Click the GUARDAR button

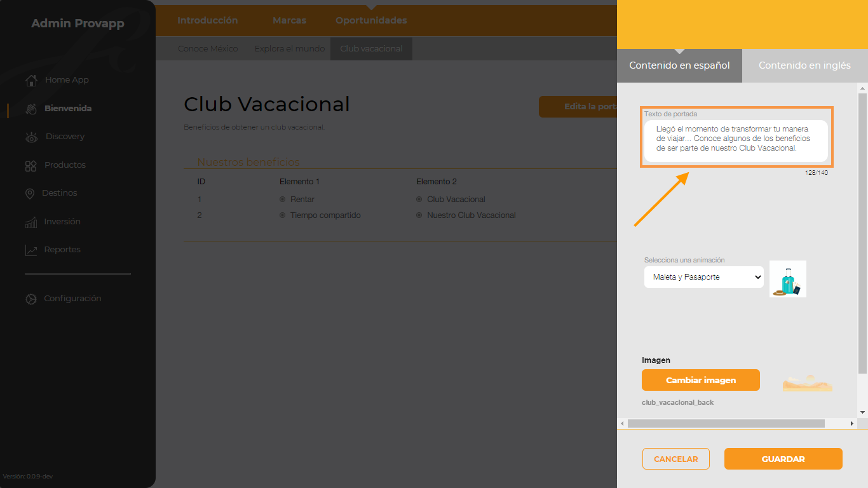(783, 459)
